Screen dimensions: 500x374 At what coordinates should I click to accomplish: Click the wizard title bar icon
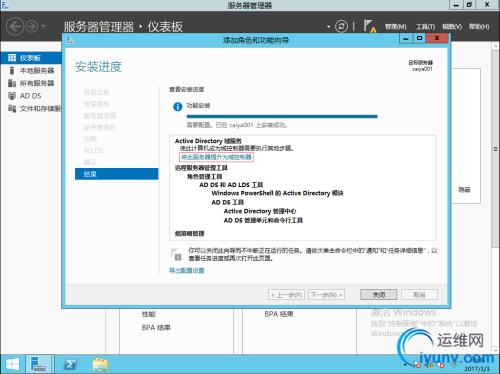point(70,40)
